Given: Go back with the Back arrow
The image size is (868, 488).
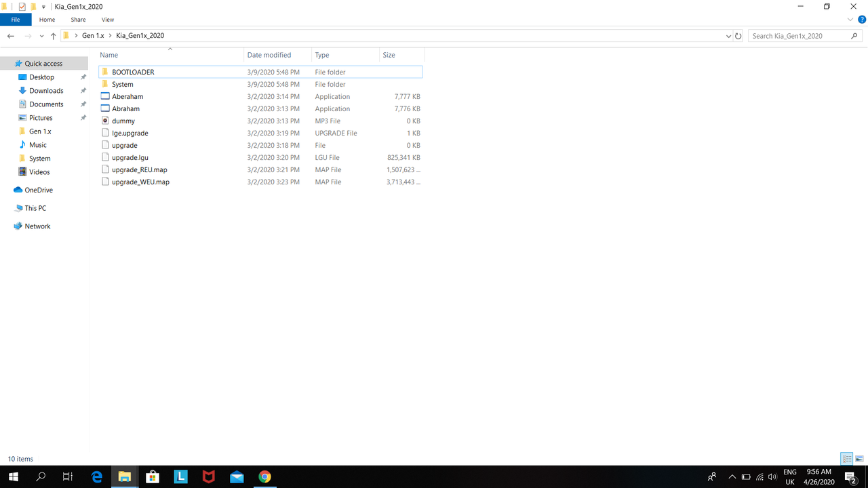Looking at the screenshot, I should tap(11, 36).
